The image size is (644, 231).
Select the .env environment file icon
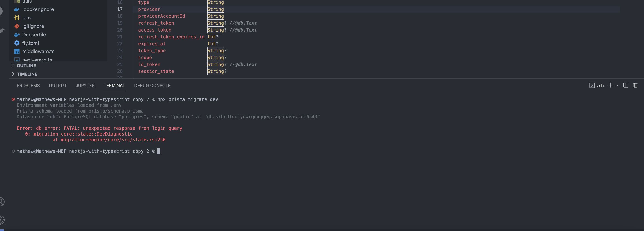tap(17, 17)
